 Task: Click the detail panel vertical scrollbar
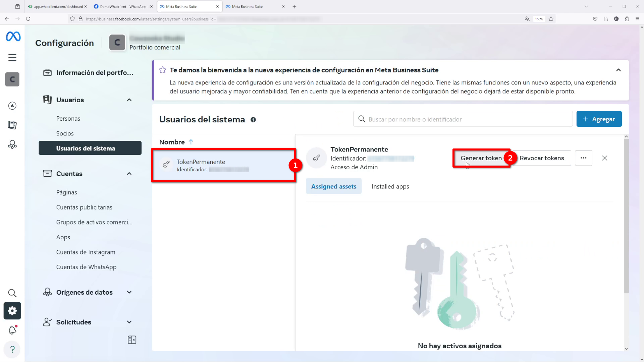pos(626,216)
